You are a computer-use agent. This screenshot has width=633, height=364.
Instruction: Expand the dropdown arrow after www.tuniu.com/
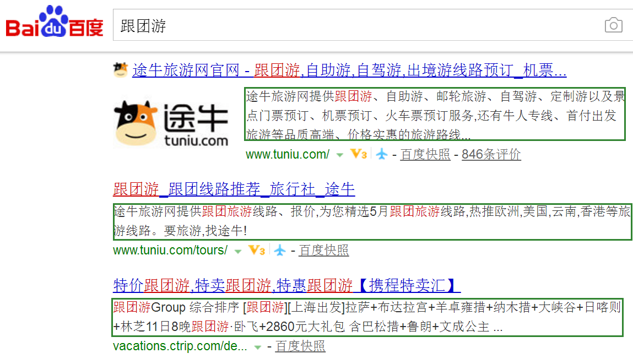[x=340, y=155]
